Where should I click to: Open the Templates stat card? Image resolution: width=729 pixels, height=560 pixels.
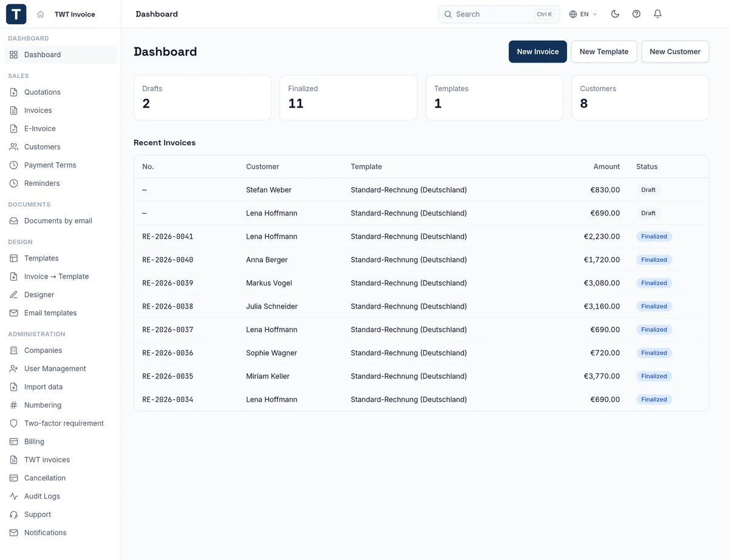495,98
